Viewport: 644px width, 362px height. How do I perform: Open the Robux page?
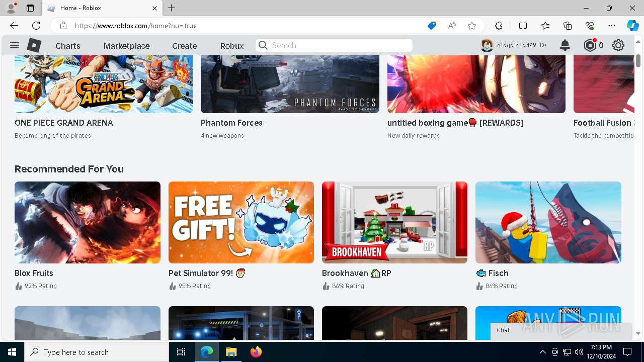pyautogui.click(x=232, y=46)
